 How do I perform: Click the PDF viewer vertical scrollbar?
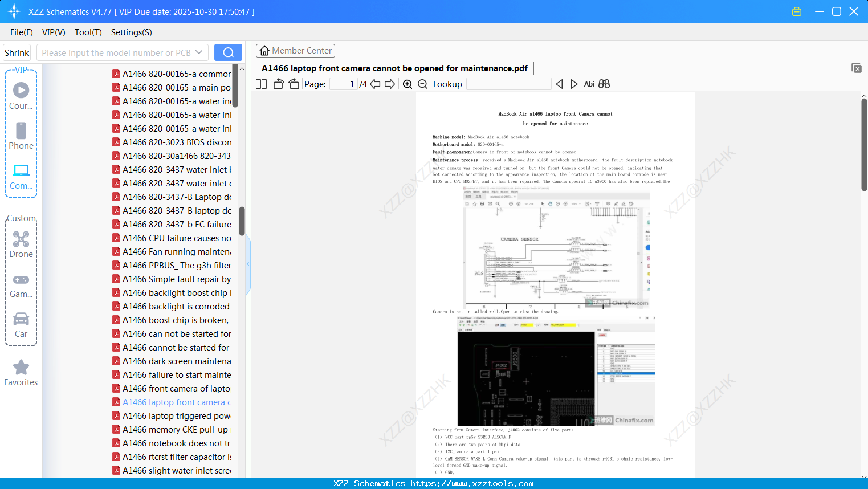(864, 145)
